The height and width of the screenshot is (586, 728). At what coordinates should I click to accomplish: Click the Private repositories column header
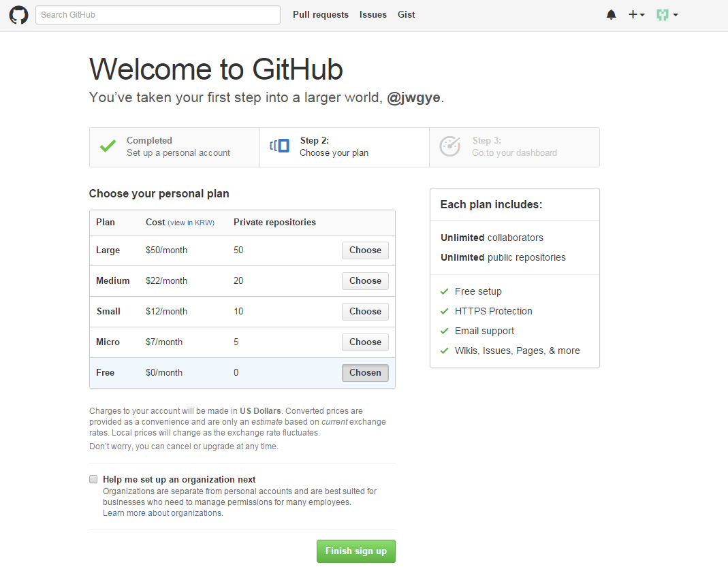(274, 223)
